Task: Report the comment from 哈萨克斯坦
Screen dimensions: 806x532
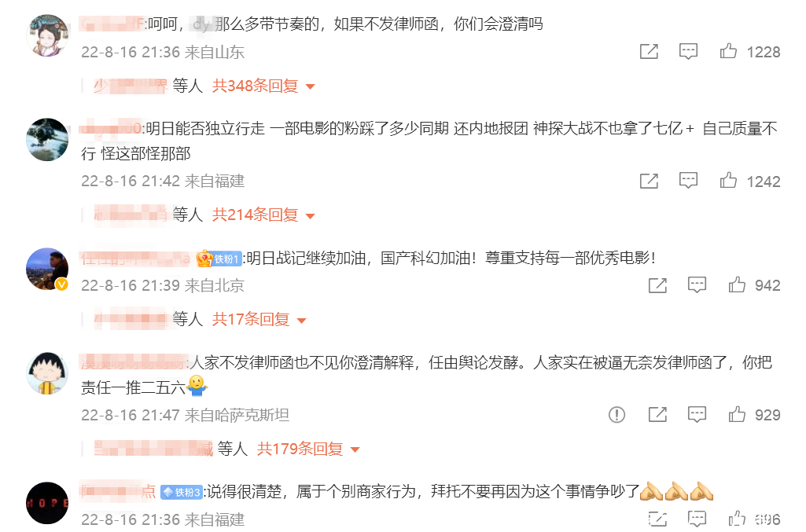Action: pyautogui.click(x=616, y=414)
